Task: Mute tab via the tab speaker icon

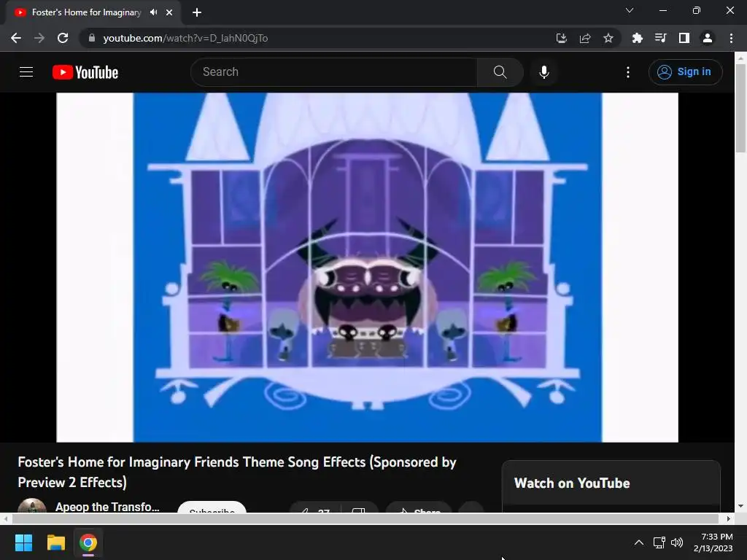Action: coord(153,12)
